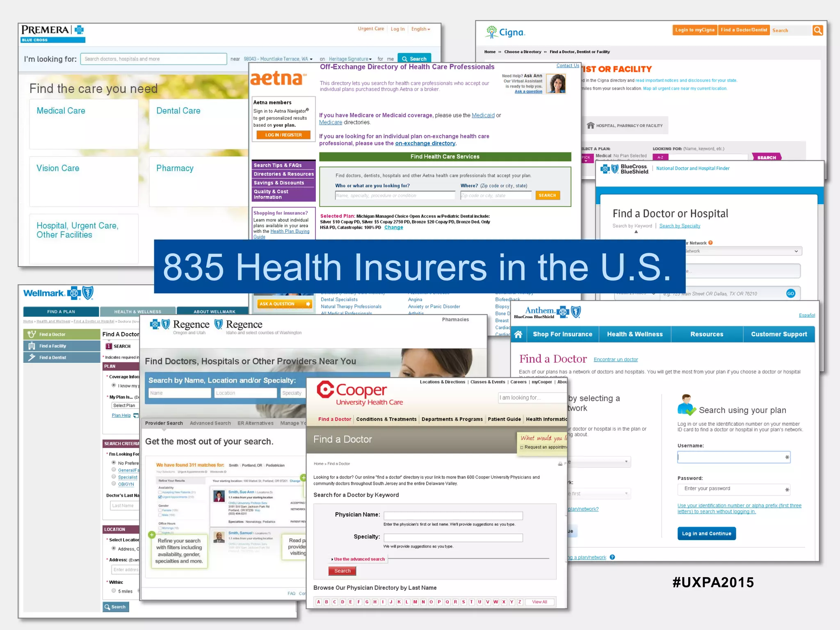This screenshot has height=630, width=840.
Task: Click Login to myCigna button
Action: point(695,30)
